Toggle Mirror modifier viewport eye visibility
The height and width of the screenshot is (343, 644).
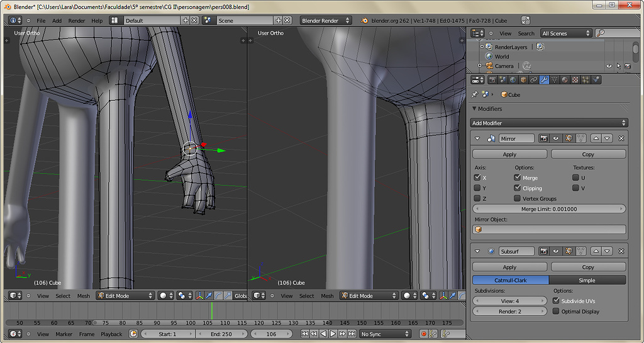[x=556, y=138]
